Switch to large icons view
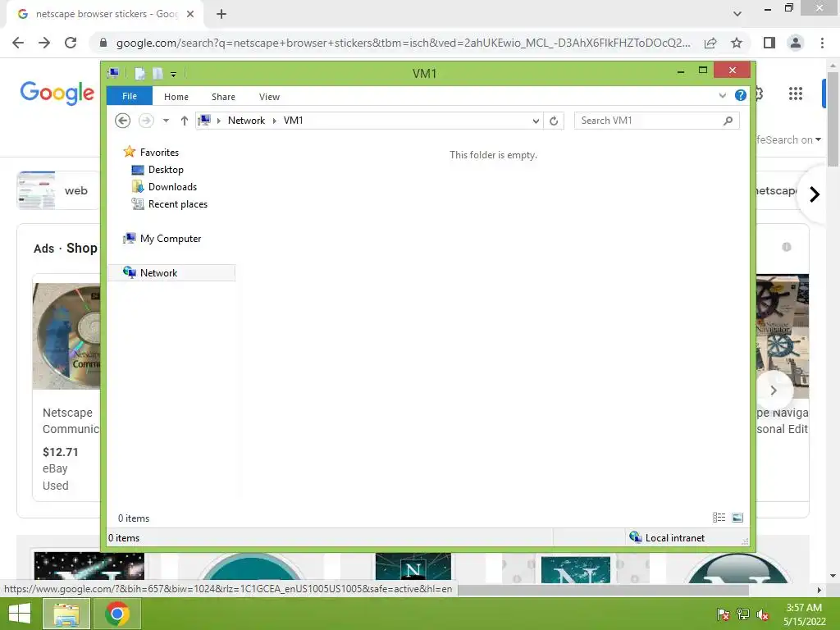 [737, 518]
